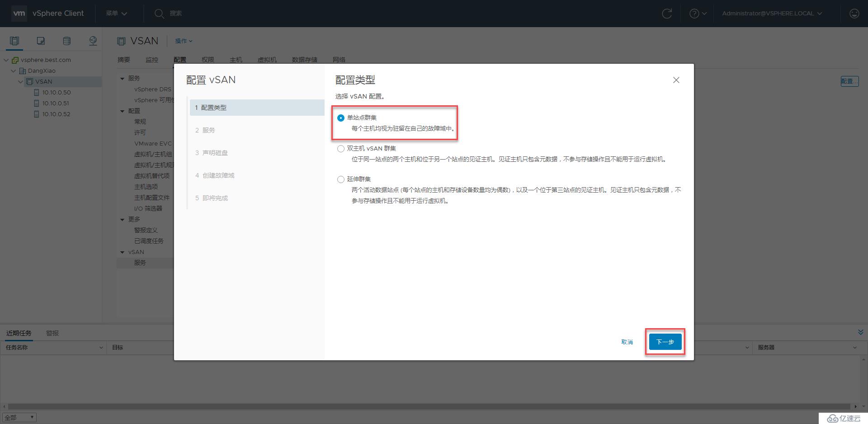Select 单站点群集 radio option
Image resolution: width=868 pixels, height=424 pixels.
[x=341, y=118]
